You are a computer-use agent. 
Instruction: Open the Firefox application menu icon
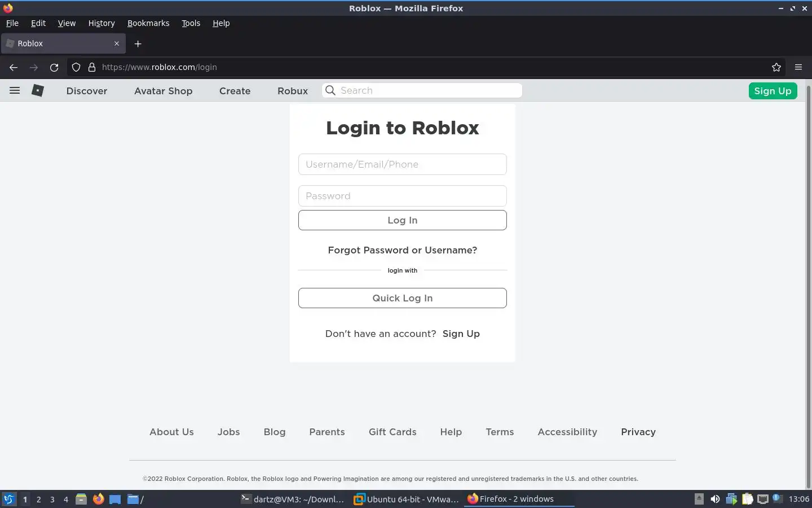click(x=798, y=67)
